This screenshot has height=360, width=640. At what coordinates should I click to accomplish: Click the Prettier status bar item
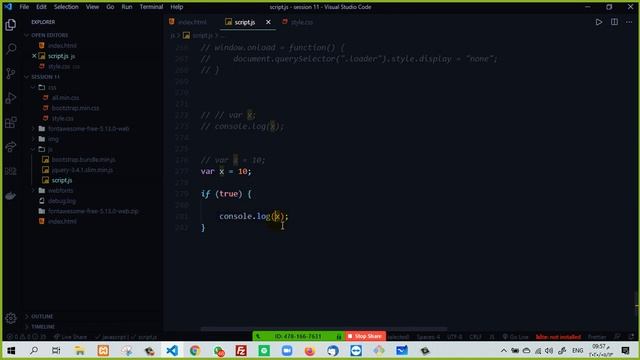coord(597,337)
